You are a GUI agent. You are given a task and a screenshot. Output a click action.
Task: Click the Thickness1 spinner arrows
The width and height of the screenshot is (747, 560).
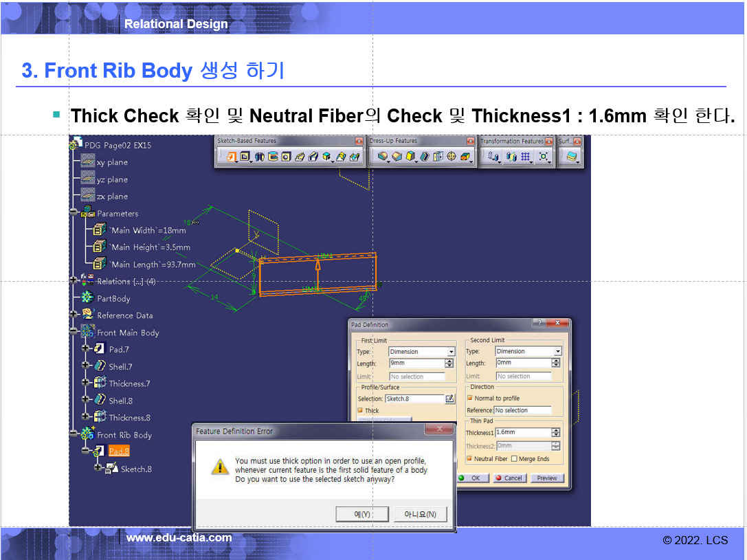click(556, 433)
